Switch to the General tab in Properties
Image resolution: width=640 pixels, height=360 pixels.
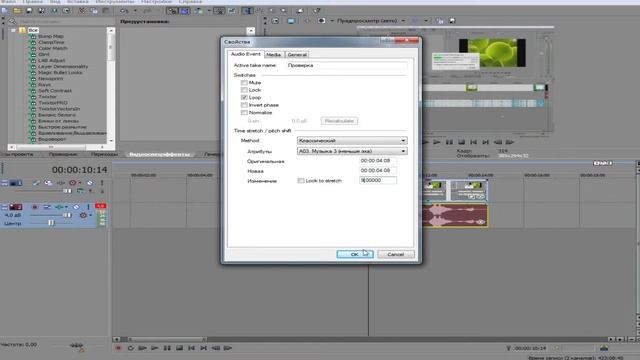(297, 55)
